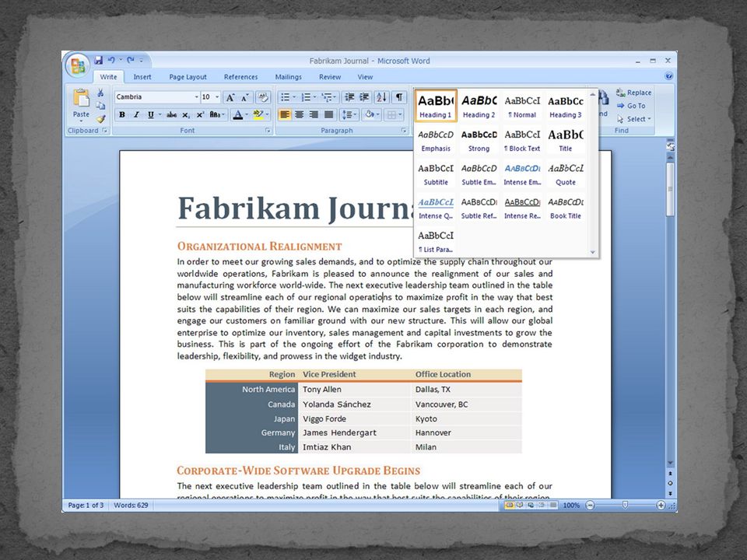Open the Page Layout tab
Viewport: 747px width, 560px height.
point(188,77)
